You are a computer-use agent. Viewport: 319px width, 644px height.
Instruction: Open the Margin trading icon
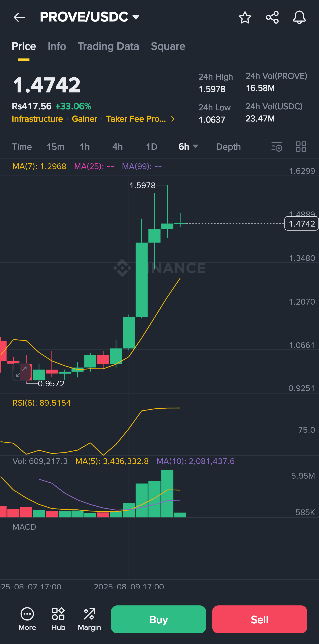[89, 619]
